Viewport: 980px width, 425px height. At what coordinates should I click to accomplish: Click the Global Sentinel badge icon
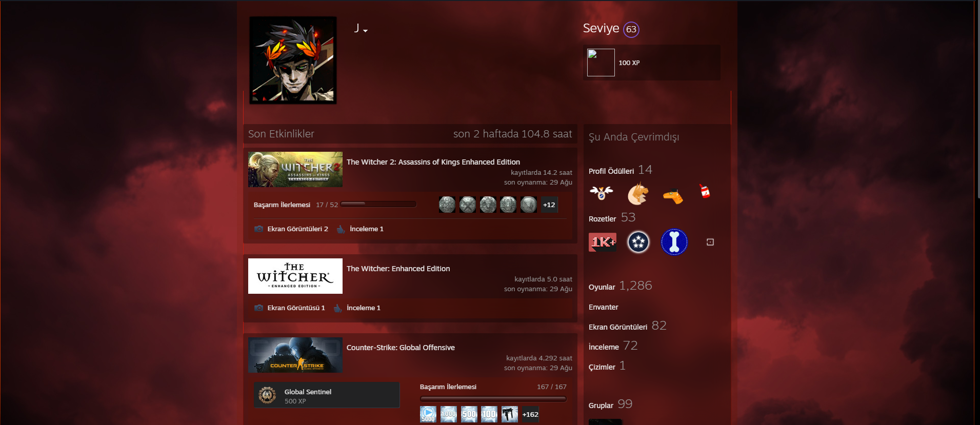[267, 395]
